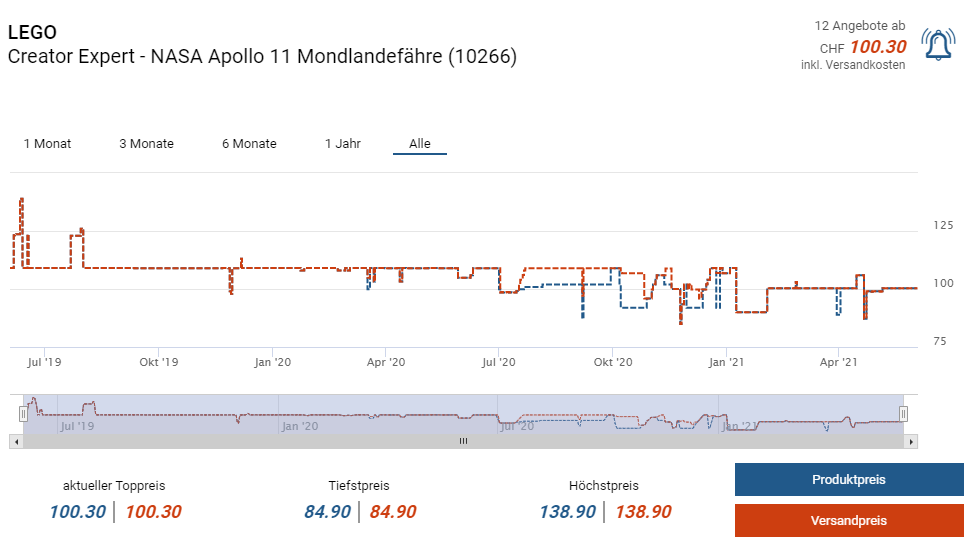Viewport: 971px width, 540px height.
Task: Click the scrollbar's right arrow
Action: point(910,441)
